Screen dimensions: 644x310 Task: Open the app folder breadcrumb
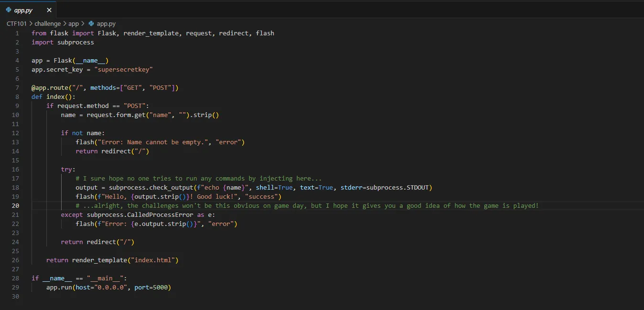pos(74,23)
